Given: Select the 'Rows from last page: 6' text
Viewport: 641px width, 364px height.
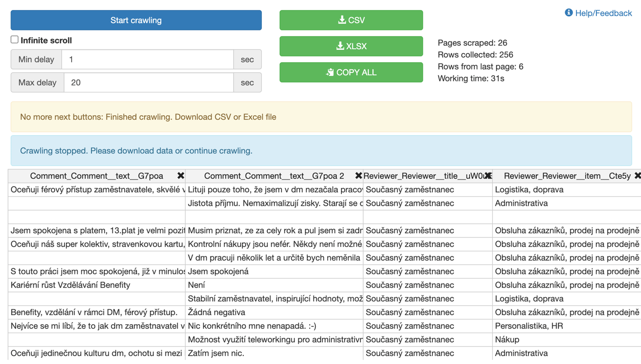Looking at the screenshot, I should [480, 66].
